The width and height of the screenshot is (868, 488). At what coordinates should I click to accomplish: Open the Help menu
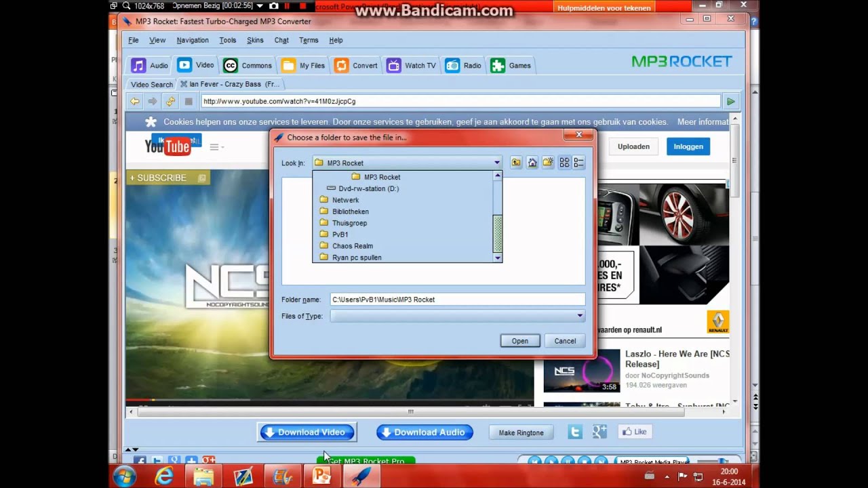coord(336,40)
